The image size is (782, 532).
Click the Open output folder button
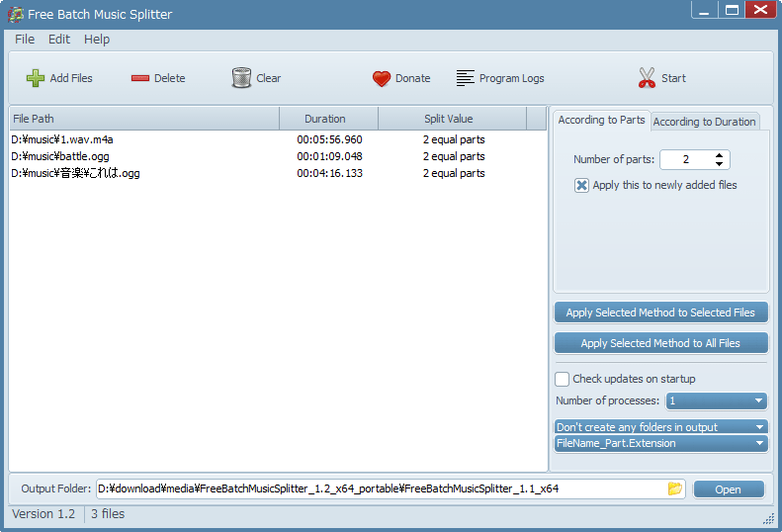click(x=729, y=489)
